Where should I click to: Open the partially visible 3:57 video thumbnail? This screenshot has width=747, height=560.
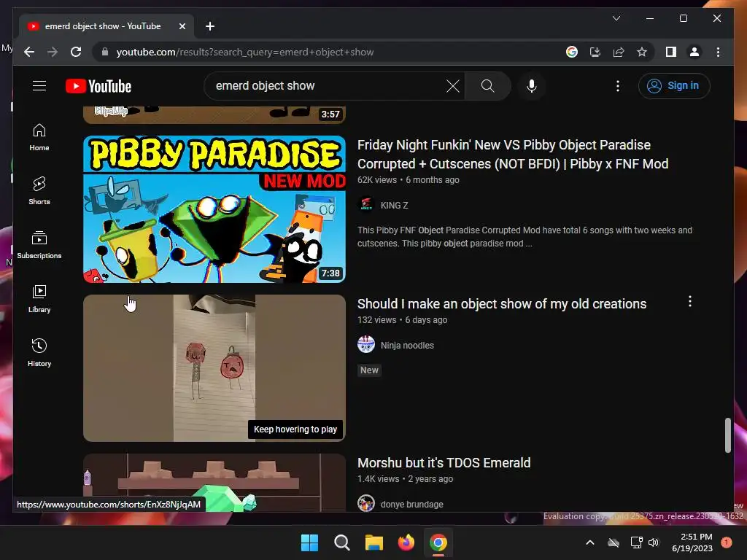pos(214,114)
